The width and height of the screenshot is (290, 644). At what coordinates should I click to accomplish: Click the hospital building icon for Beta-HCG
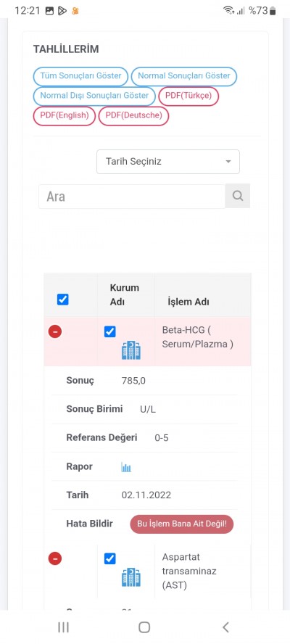(131, 350)
